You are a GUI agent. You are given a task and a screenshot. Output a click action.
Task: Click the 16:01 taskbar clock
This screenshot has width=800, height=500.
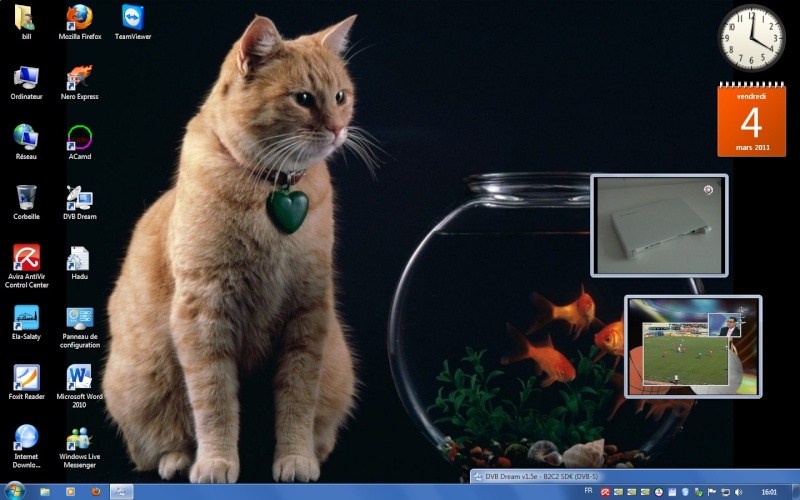(769, 492)
